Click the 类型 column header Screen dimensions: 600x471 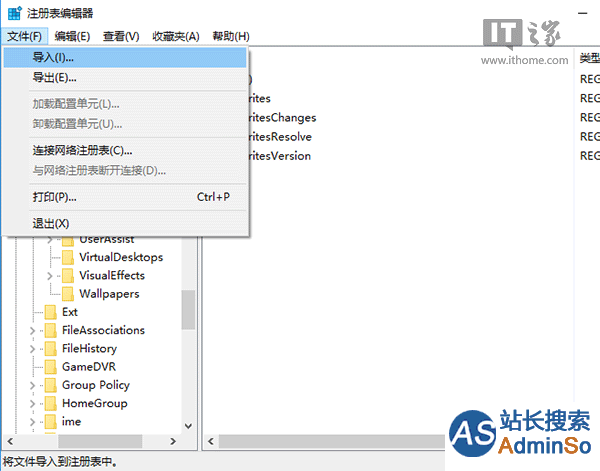coord(589,58)
